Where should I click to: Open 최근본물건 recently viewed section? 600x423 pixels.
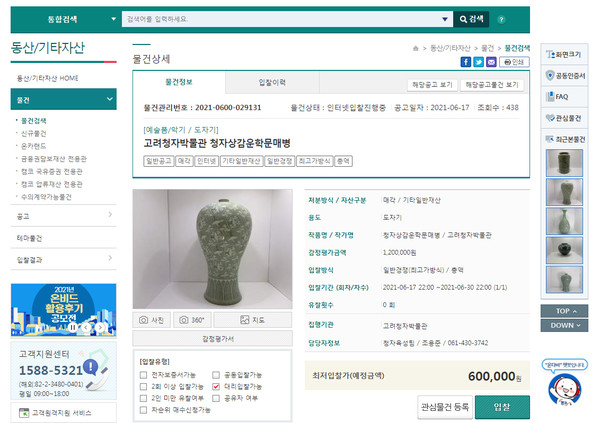[564, 139]
